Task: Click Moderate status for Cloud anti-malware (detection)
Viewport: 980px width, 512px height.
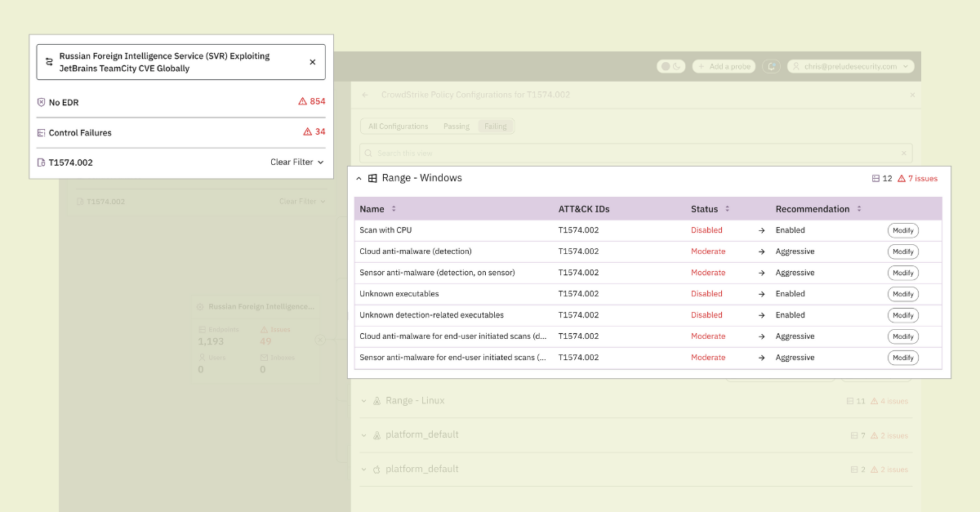Action: (x=708, y=252)
